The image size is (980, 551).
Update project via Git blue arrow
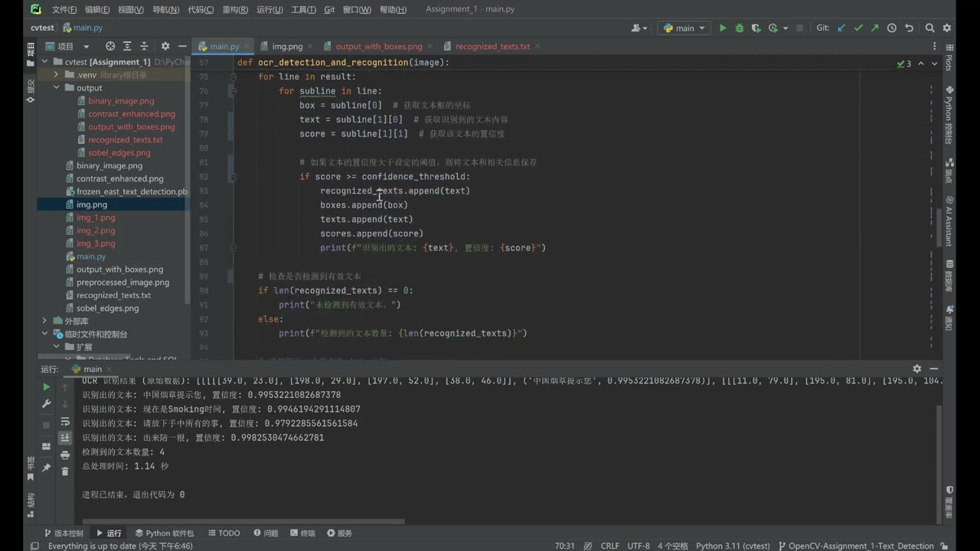[x=841, y=28]
